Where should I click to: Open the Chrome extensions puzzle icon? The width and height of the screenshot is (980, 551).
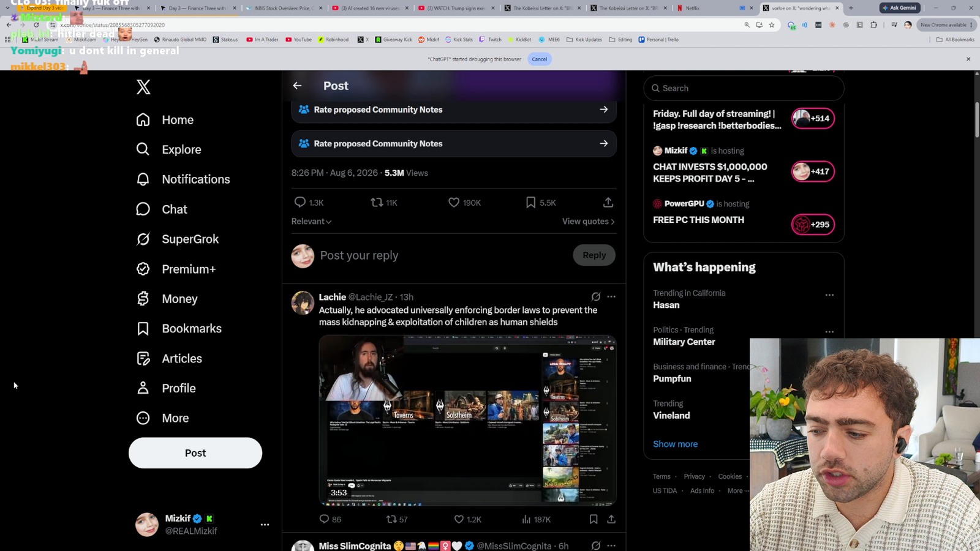(x=874, y=25)
